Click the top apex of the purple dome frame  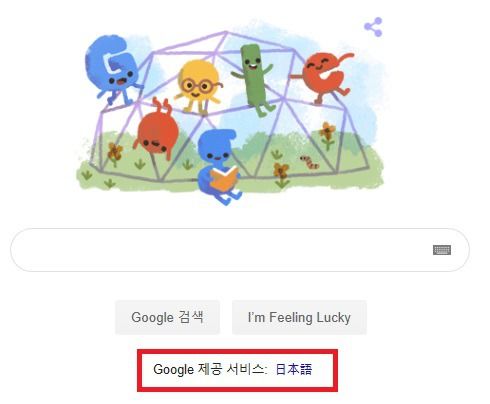[x=226, y=32]
